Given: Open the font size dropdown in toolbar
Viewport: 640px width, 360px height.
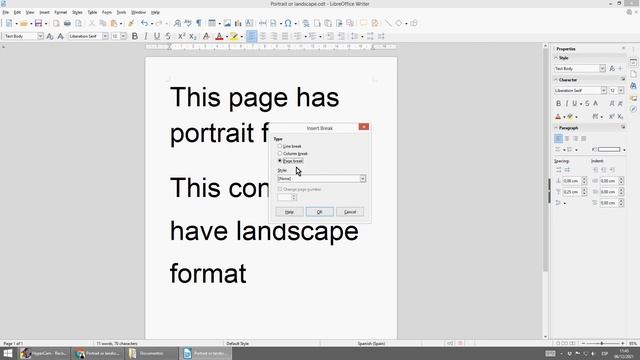Looking at the screenshot, I should [123, 36].
